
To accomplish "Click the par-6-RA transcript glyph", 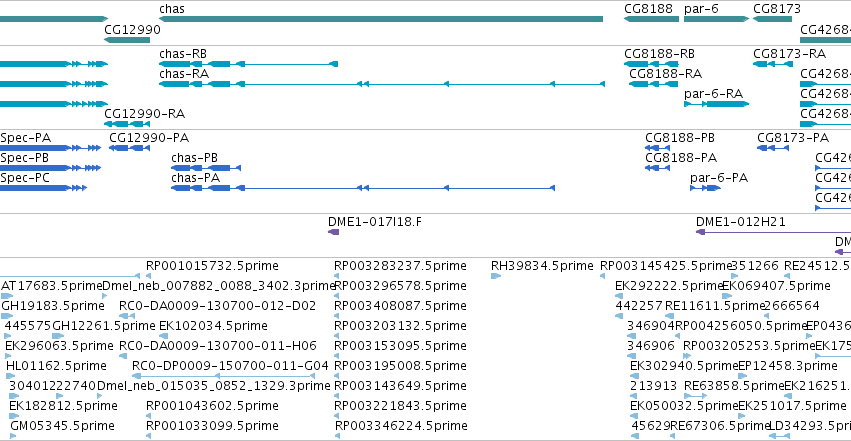I will click(716, 104).
